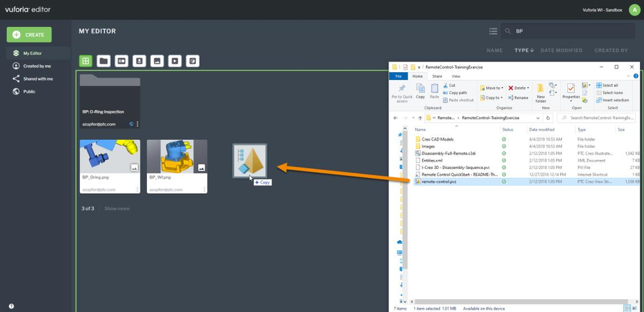Click the Show more link
This screenshot has height=312, width=644.
pos(117,208)
